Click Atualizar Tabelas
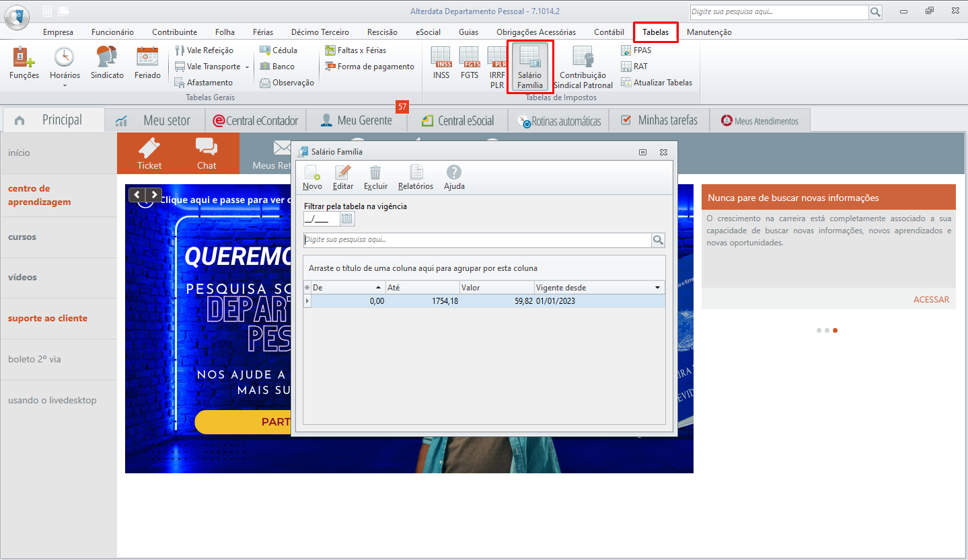The width and height of the screenshot is (968, 560). click(656, 83)
